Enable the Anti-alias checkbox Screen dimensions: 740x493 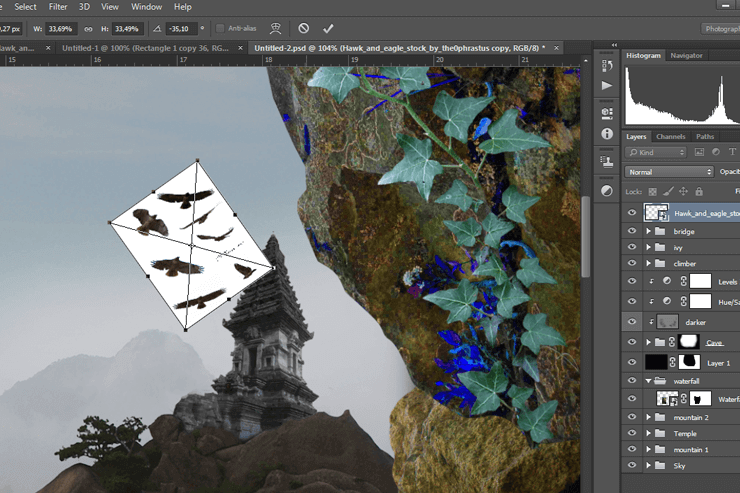tap(218, 29)
